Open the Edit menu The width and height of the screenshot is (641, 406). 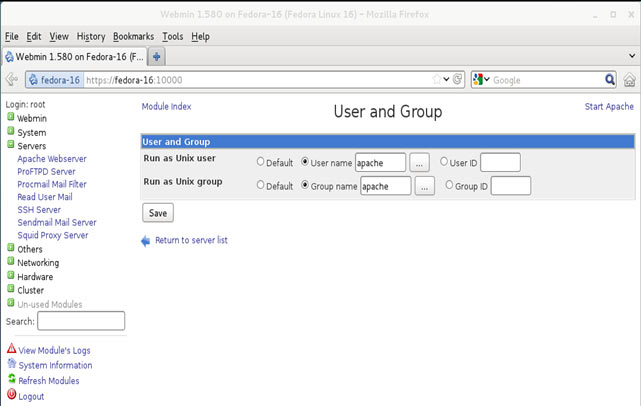34,36
